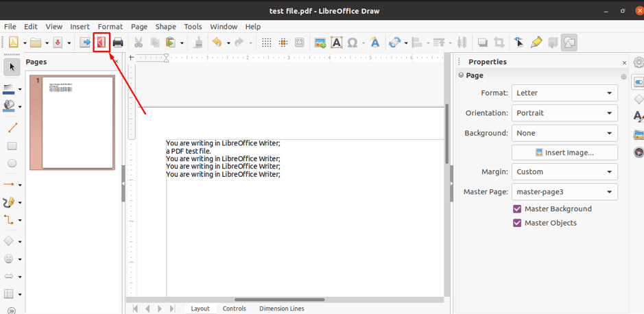Open the Edit menu

[31, 27]
